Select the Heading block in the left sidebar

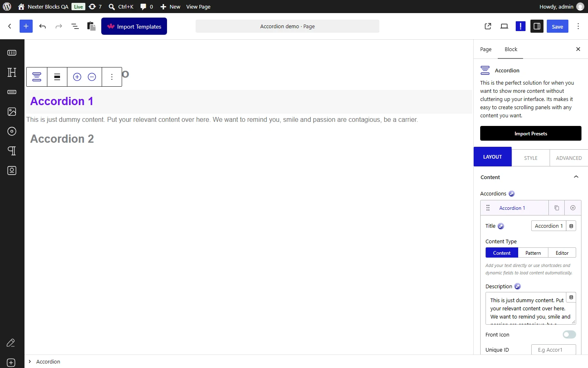12,72
